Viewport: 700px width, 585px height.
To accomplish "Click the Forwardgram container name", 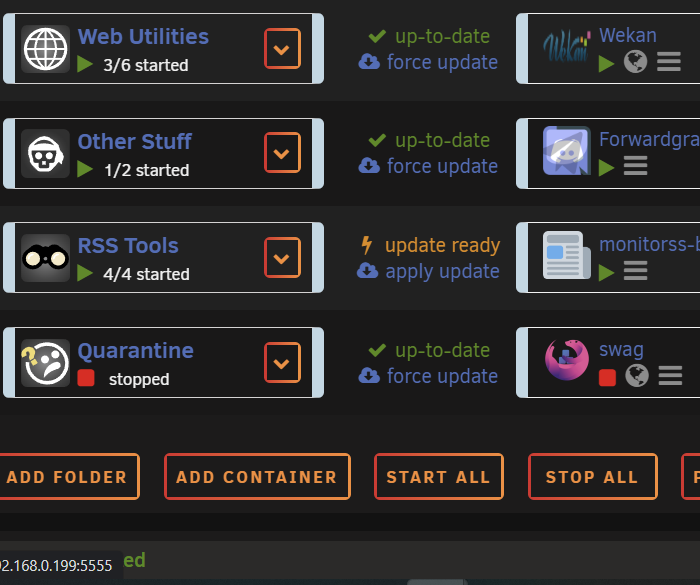I will tap(650, 139).
